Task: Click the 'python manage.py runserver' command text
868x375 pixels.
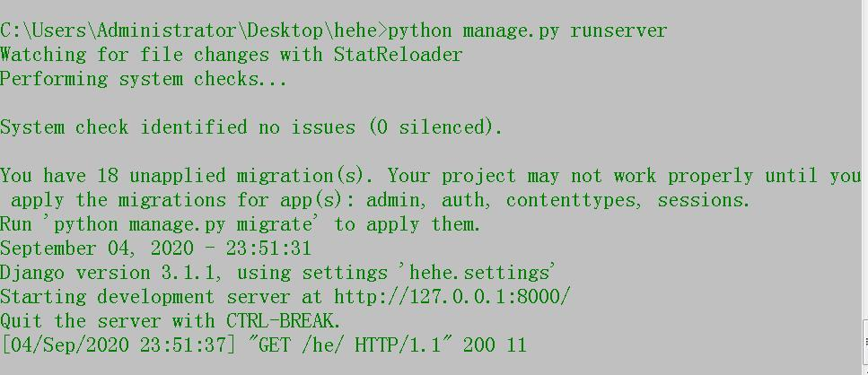Action: coord(528,30)
